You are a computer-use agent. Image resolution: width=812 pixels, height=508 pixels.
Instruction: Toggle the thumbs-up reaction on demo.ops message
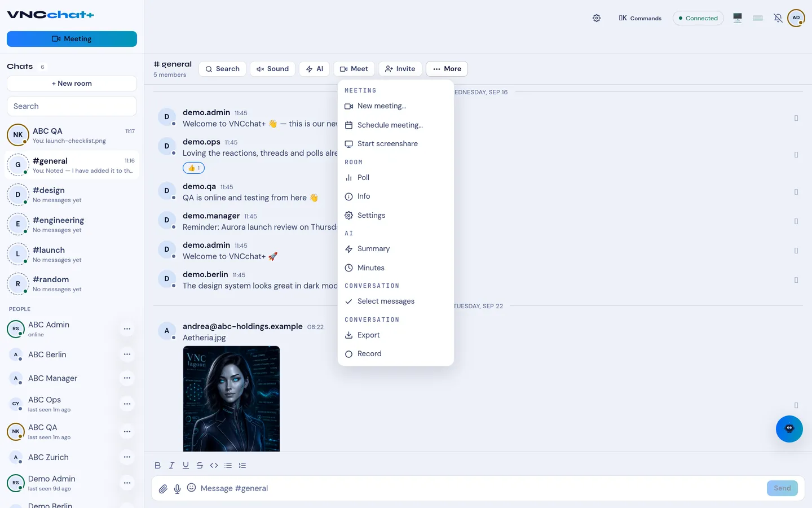pyautogui.click(x=193, y=168)
